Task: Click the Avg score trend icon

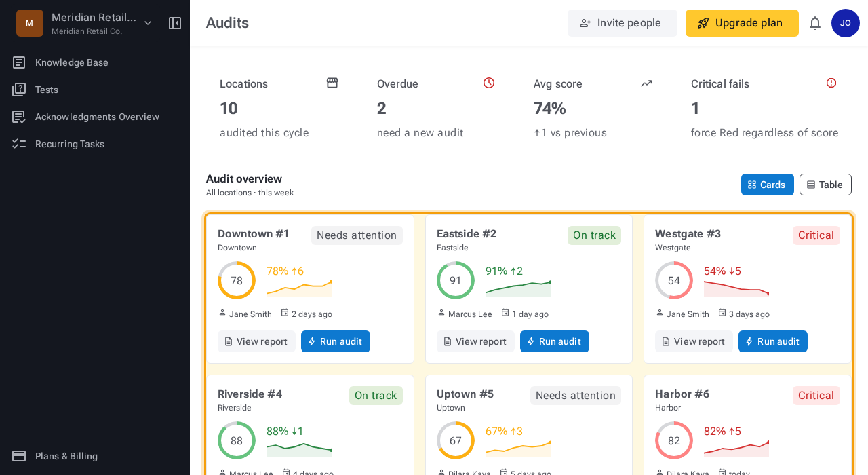Action: (x=646, y=83)
